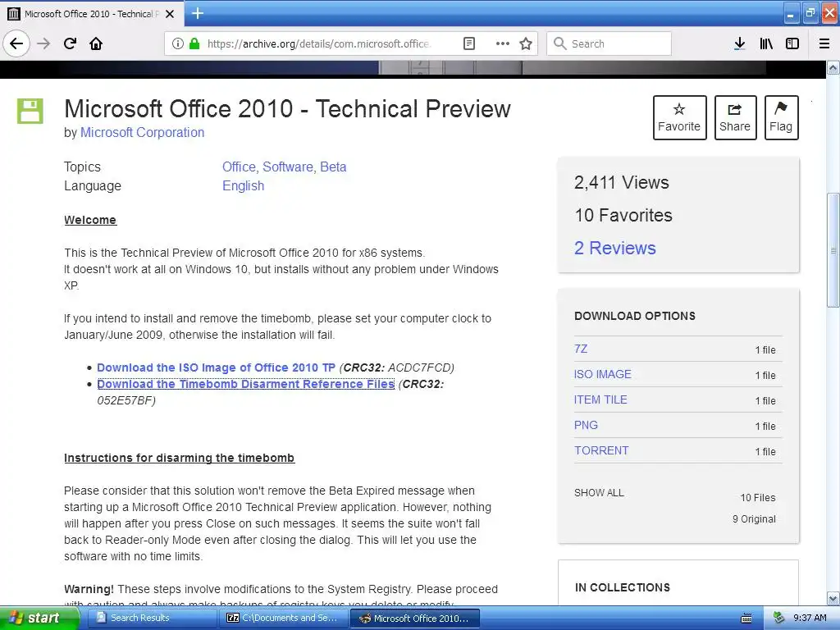The image size is (840, 630).
Task: Click the Welcome heading
Action: 90,220
